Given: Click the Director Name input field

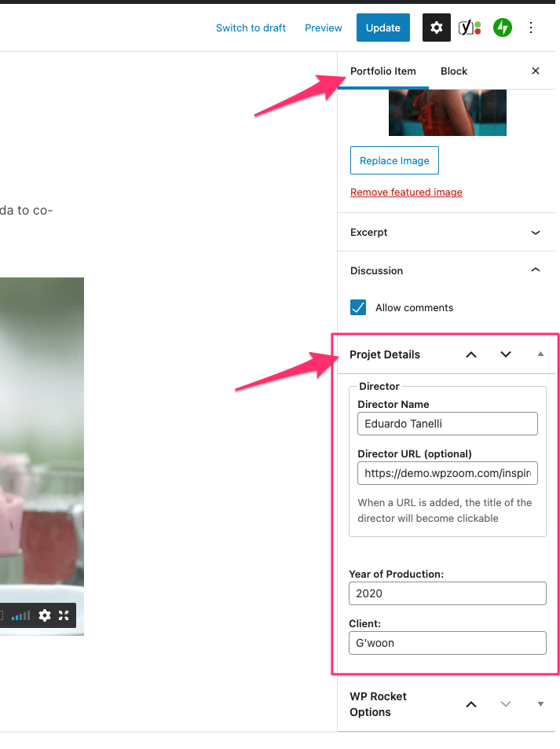Looking at the screenshot, I should (447, 424).
